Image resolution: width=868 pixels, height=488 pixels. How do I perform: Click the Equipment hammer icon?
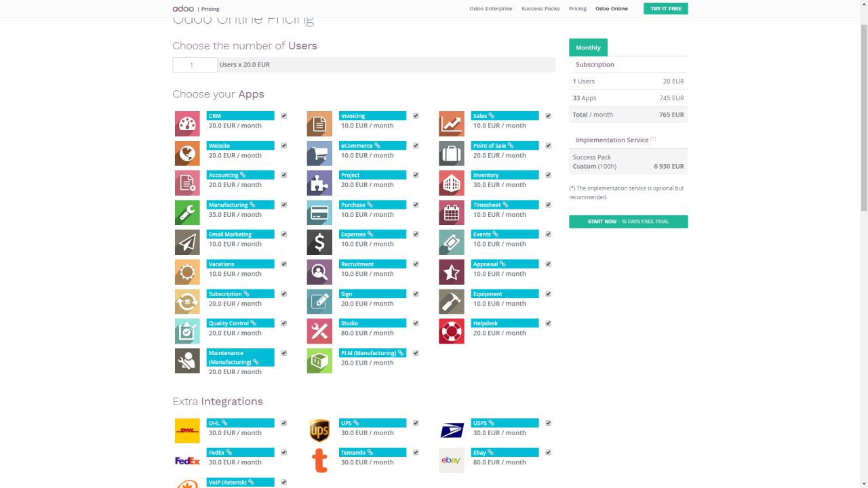(x=452, y=302)
